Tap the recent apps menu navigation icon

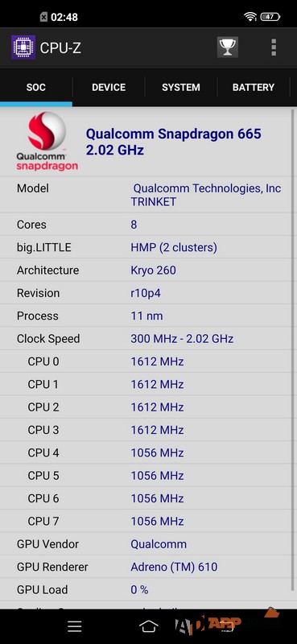pos(75,626)
